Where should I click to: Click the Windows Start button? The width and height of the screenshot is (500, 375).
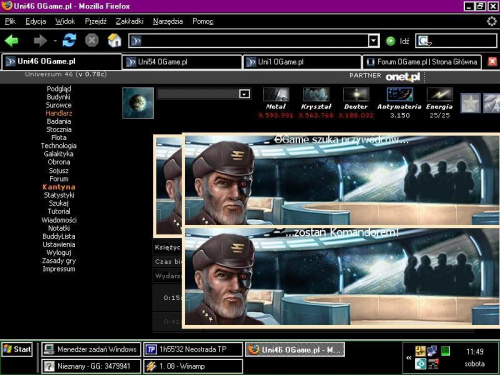click(x=17, y=349)
